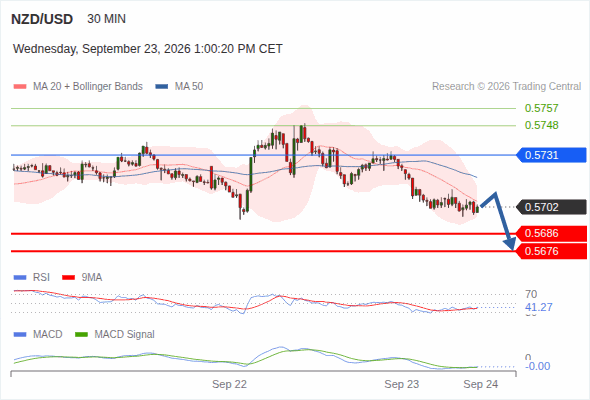Click the MA 20 + Bollinger Bands legend swatch
Image resolution: width=590 pixels, height=400 pixels.
(20, 87)
